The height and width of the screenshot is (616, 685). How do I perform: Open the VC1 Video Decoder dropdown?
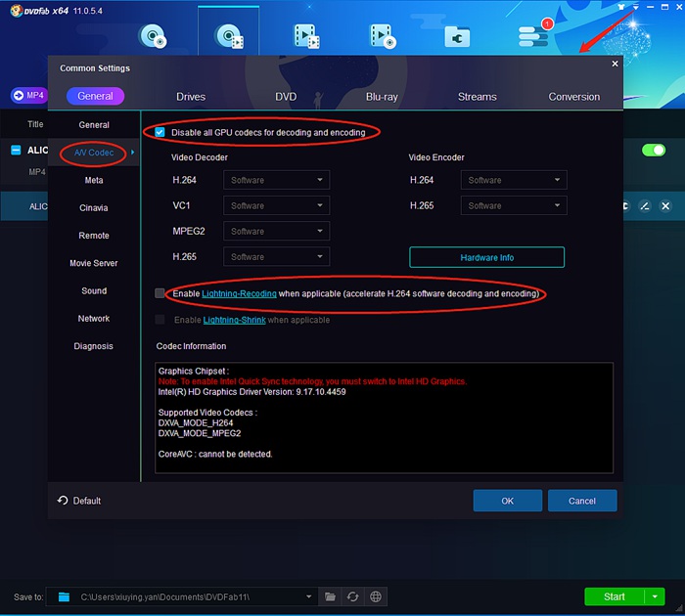[277, 205]
